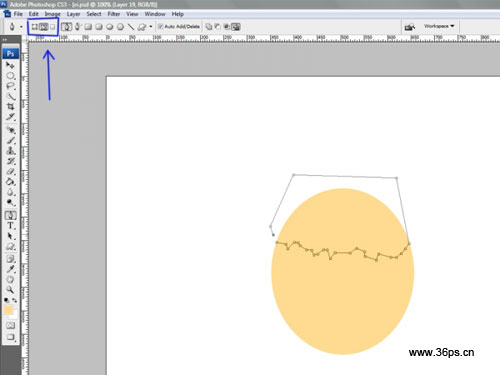Screen dimensions: 500x375
Task: Open the File menu
Action: (18, 14)
